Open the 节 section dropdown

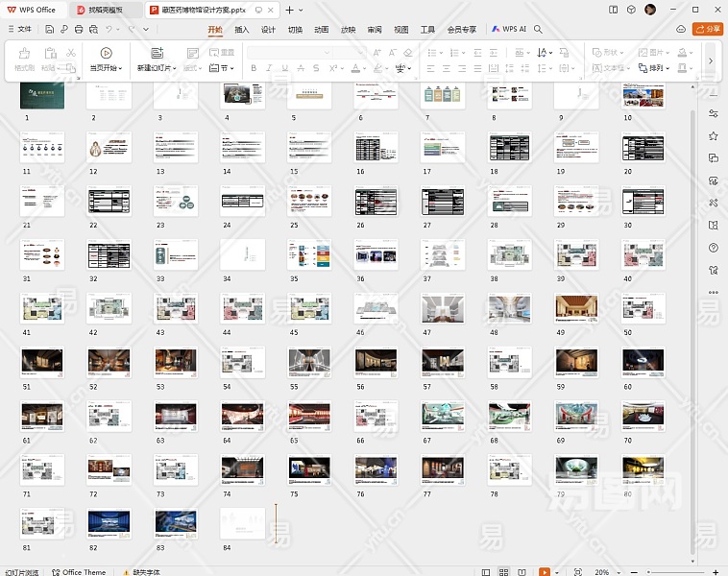click(x=225, y=68)
